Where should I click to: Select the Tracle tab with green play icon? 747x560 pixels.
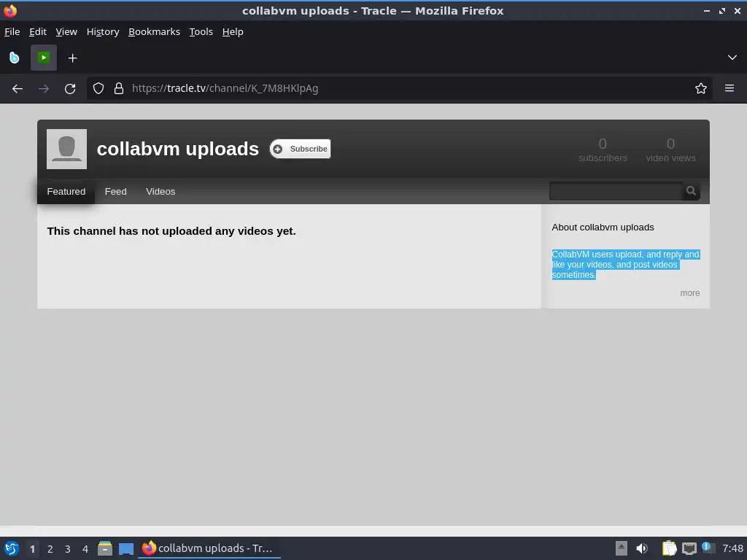point(44,58)
